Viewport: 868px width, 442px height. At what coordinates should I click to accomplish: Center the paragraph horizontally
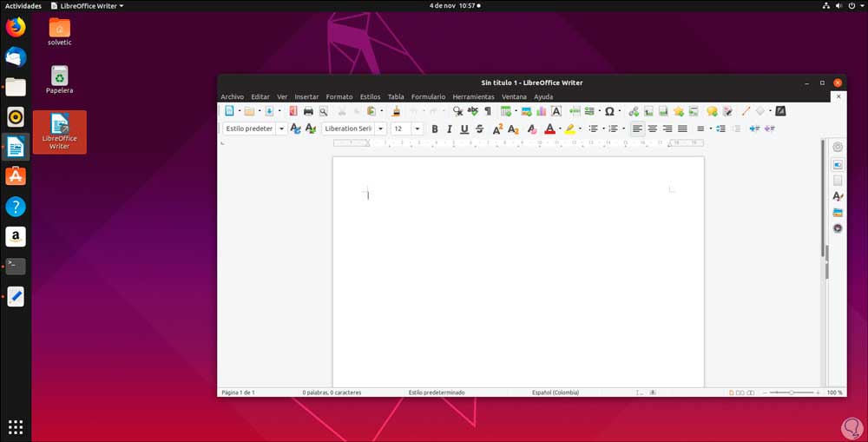coord(653,129)
